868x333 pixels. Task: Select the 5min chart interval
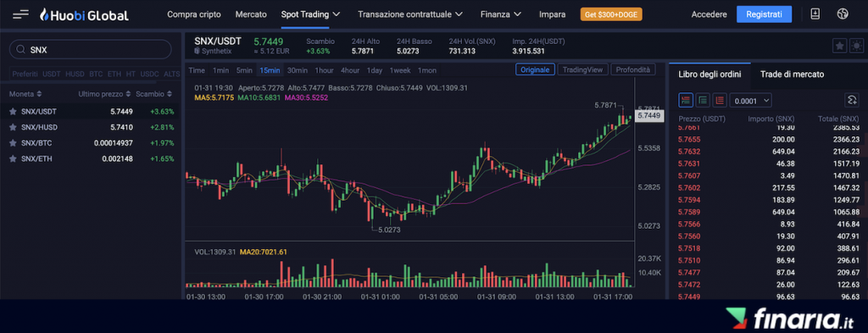tap(244, 70)
